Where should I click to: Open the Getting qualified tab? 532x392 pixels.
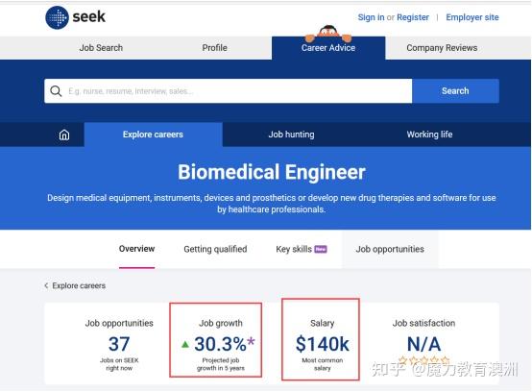pyautogui.click(x=215, y=249)
